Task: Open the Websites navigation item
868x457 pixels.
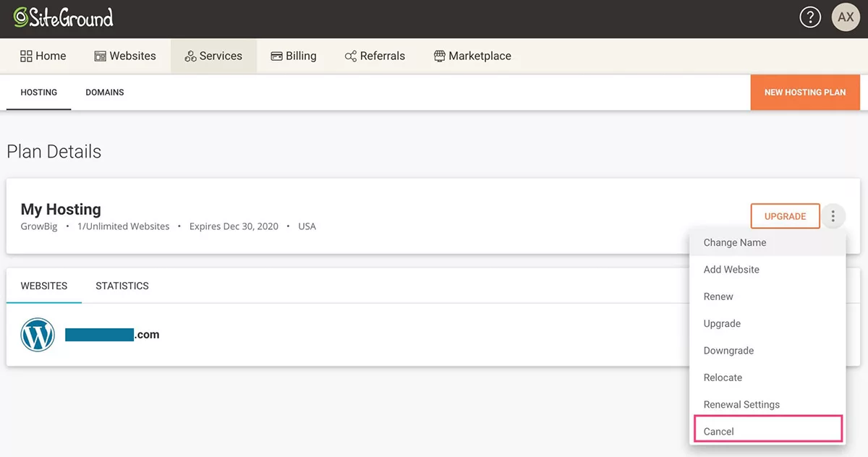Action: point(125,56)
